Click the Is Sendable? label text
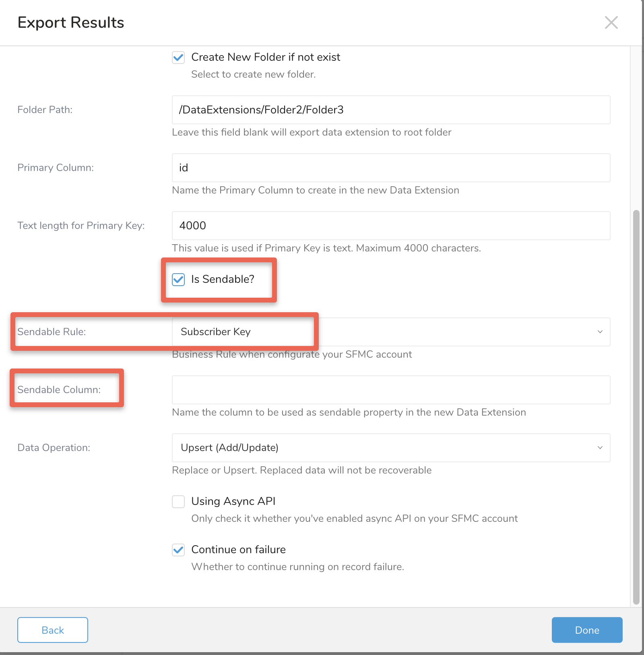Viewport: 644px width, 655px height. pos(223,279)
